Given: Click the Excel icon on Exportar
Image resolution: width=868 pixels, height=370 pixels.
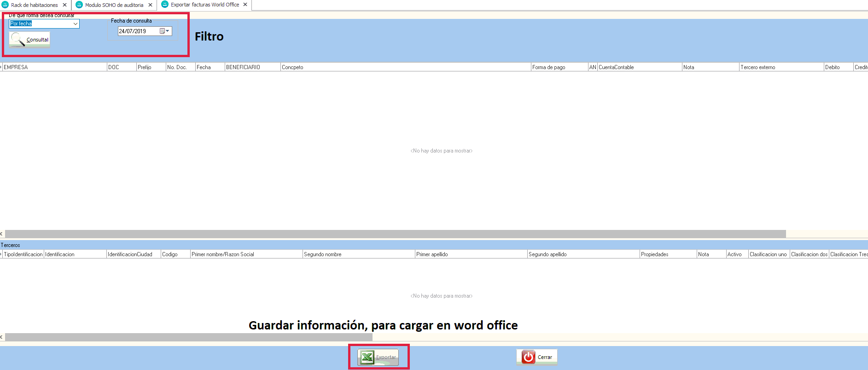Looking at the screenshot, I should [367, 357].
